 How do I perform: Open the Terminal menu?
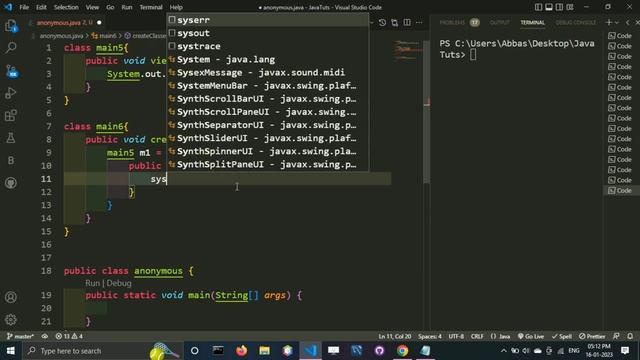(x=151, y=7)
